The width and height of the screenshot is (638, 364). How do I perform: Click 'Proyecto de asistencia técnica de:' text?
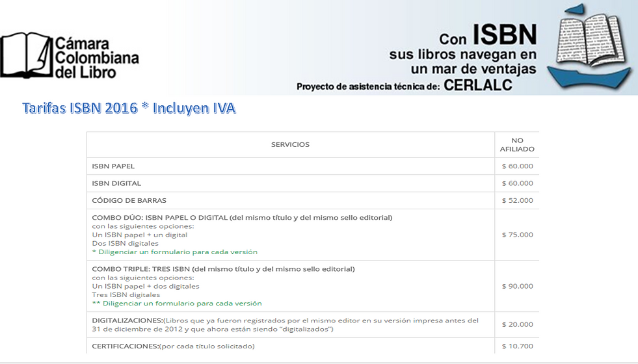[368, 86]
